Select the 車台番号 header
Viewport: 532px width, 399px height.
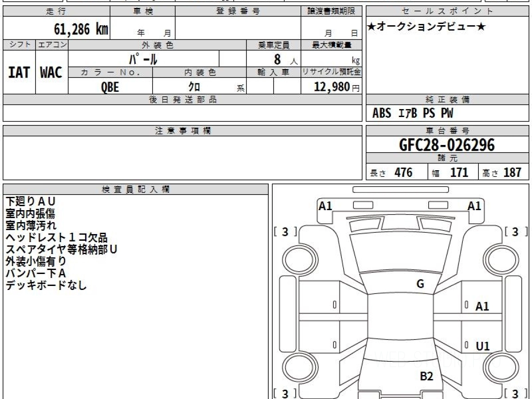(448, 131)
